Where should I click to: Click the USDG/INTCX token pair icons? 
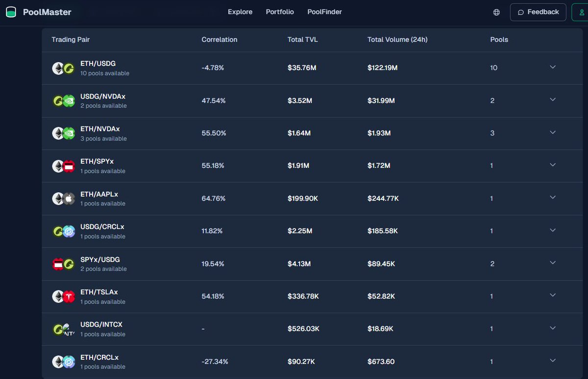64,329
